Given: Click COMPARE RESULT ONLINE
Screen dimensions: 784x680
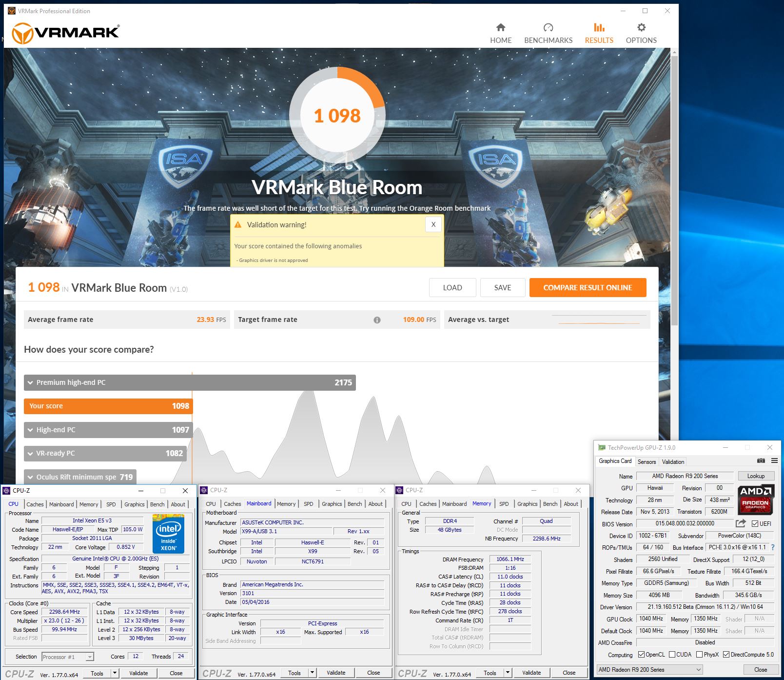Looking at the screenshot, I should (x=588, y=288).
